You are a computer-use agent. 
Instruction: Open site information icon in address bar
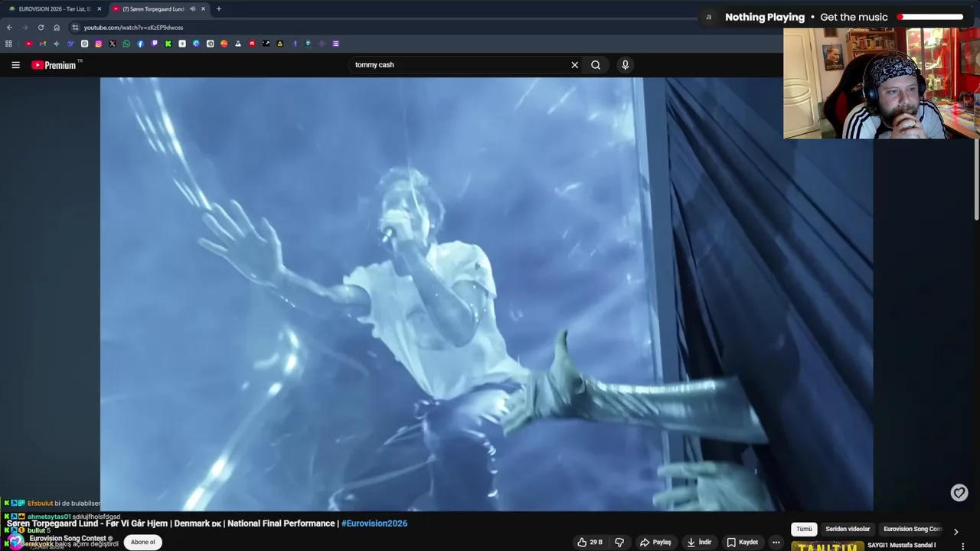click(75, 28)
